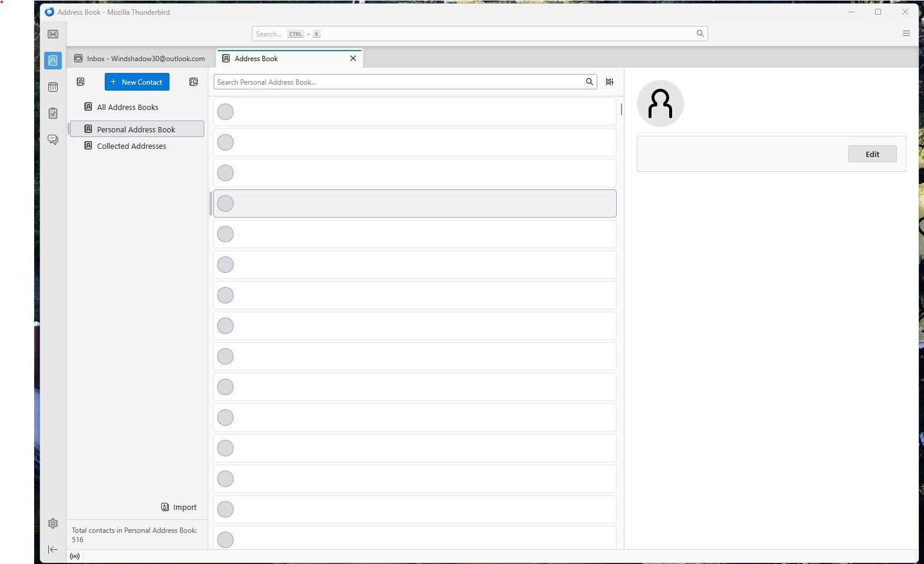Select Personal Address Book
Screen dimensions: 924x564
(x=137, y=129)
